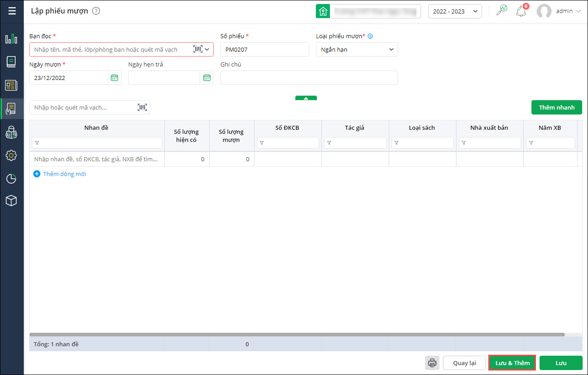Click the Nhan đề column filter box
The width and height of the screenshot is (588, 375).
point(97,143)
